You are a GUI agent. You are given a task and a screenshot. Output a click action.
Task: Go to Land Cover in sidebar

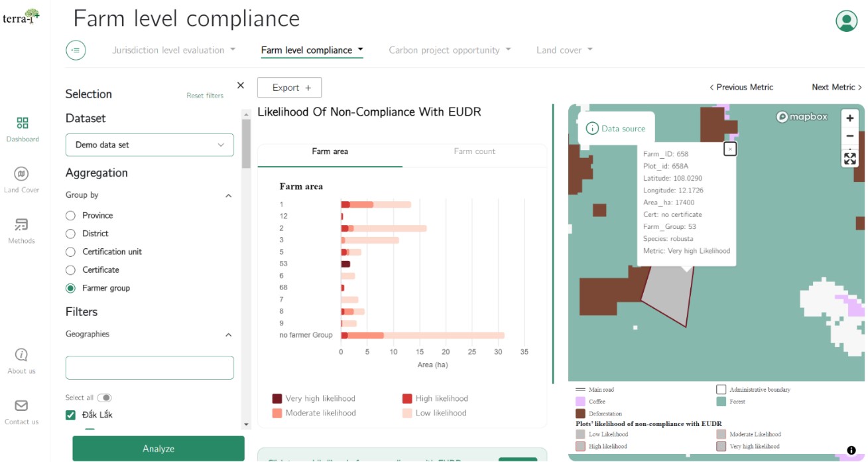(21, 175)
